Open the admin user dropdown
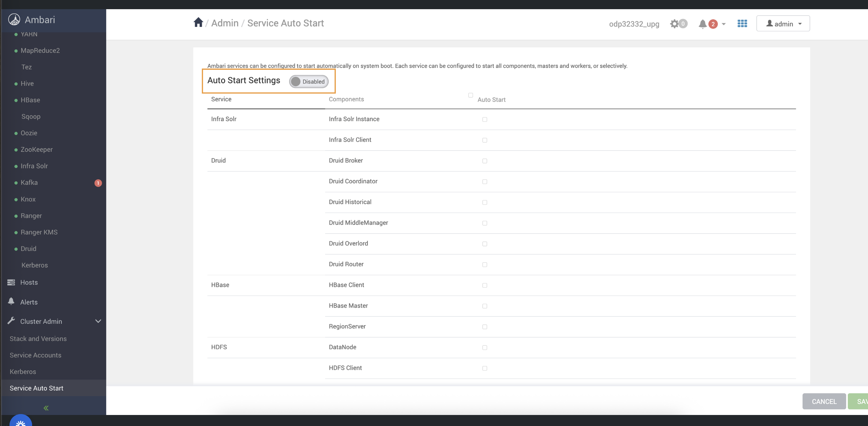This screenshot has width=868, height=426. 783,24
